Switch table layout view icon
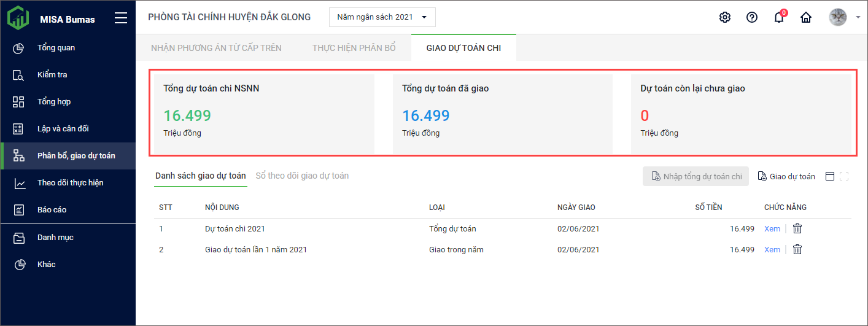868x326 pixels. tap(830, 176)
